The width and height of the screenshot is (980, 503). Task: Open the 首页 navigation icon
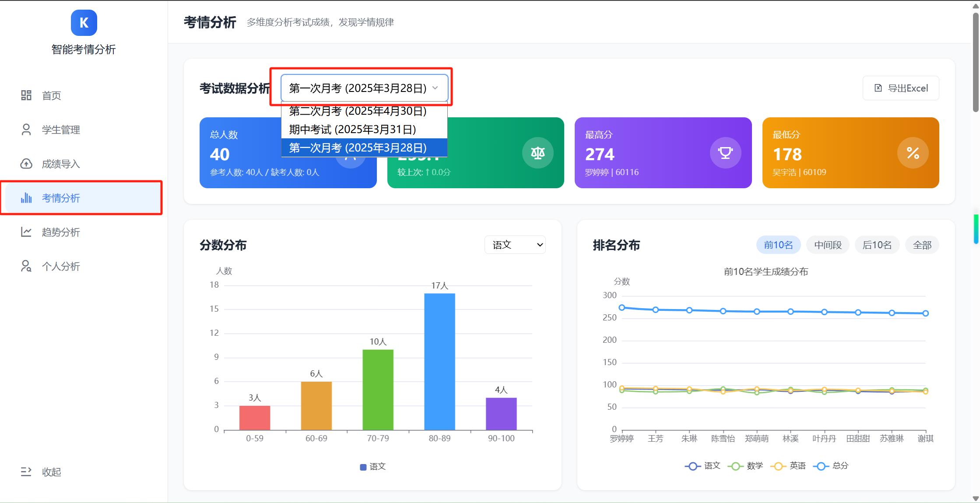[26, 95]
